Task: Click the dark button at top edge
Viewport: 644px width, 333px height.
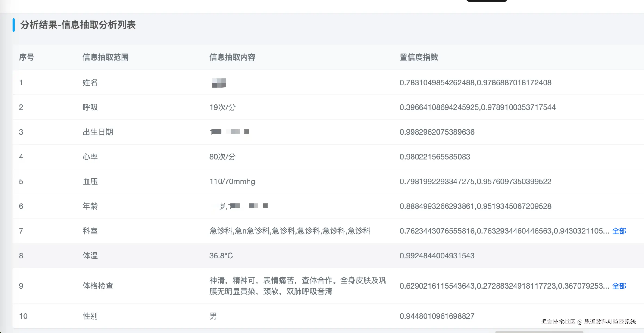Action: tap(487, 1)
